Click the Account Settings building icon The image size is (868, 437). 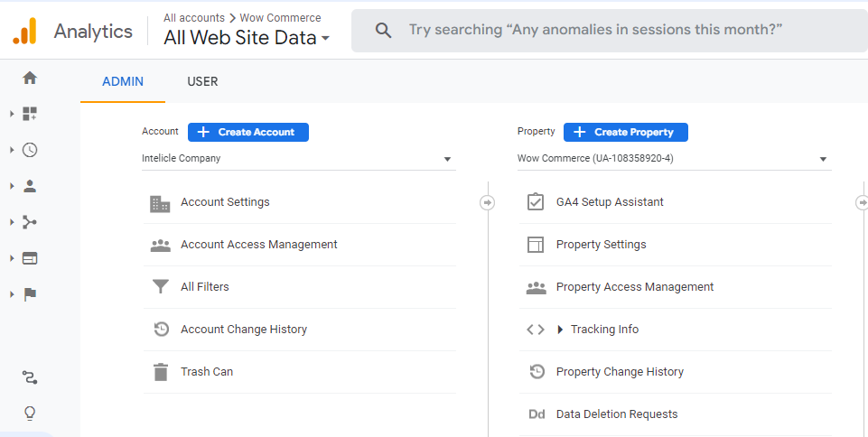click(x=160, y=203)
